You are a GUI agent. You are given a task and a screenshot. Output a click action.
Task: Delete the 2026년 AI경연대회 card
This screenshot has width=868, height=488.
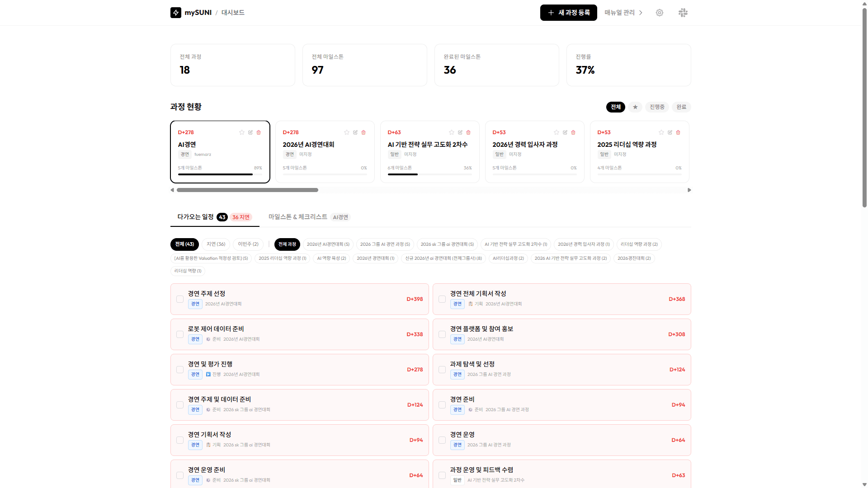[x=363, y=132]
